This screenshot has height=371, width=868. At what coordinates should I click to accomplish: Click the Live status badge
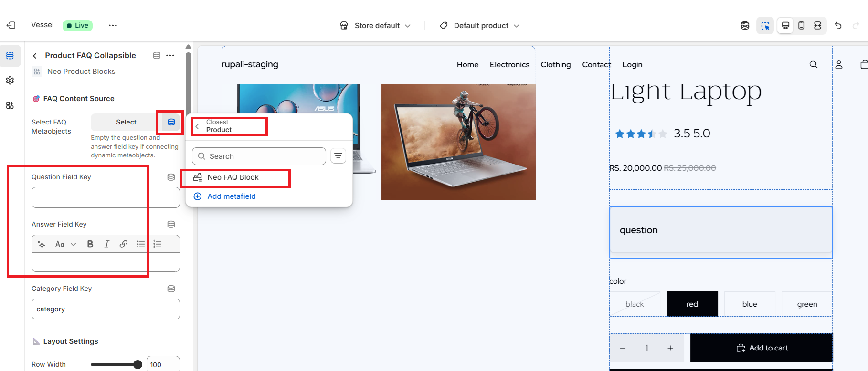[x=77, y=25]
